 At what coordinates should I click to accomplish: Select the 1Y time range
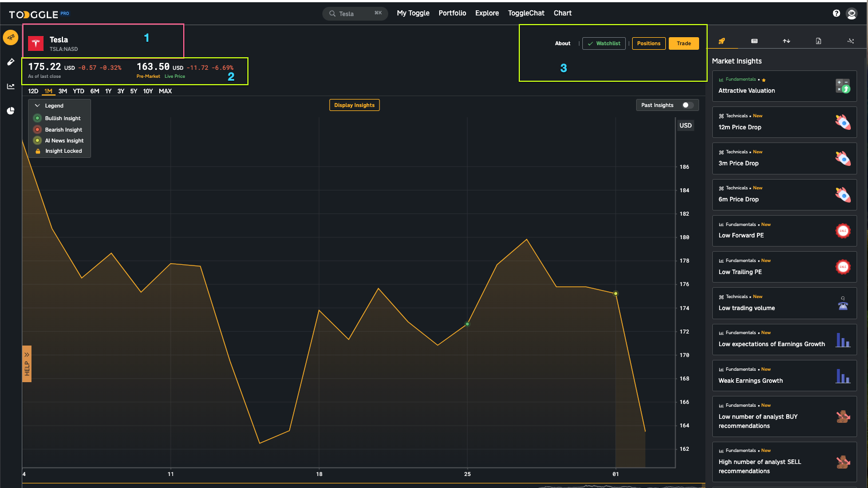click(x=108, y=91)
